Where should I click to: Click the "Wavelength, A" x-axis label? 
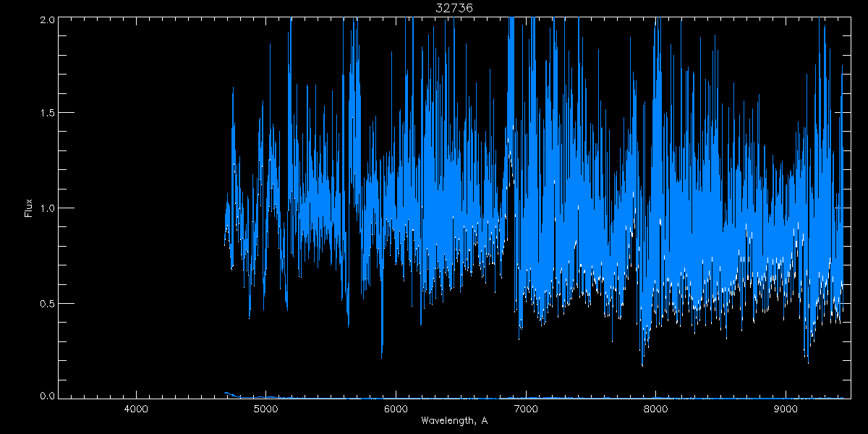[454, 420]
